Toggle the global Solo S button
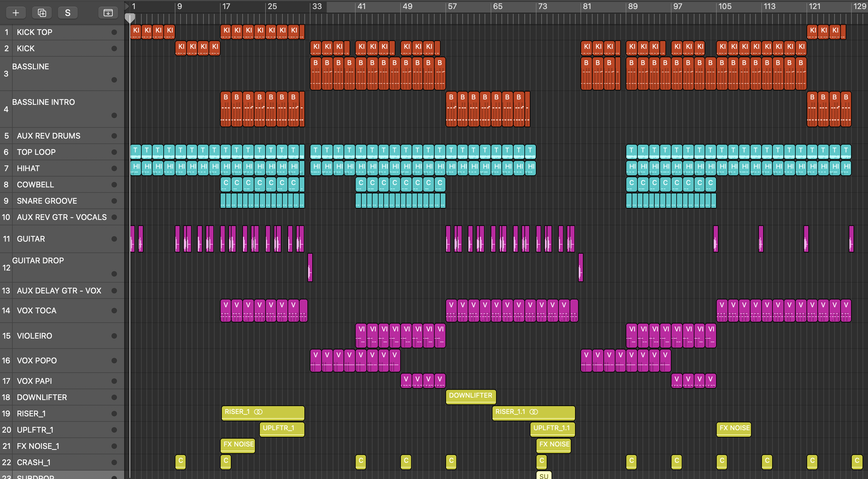The width and height of the screenshot is (868, 479). click(x=68, y=13)
